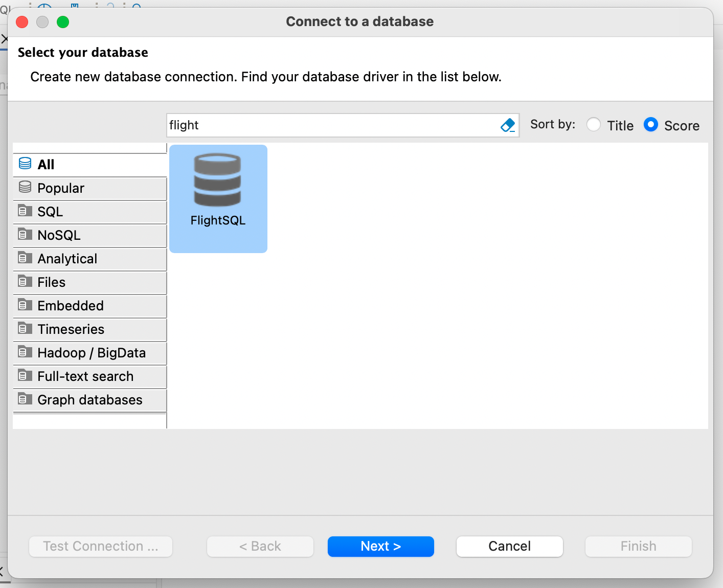Click into the driver search field
Screen dimensions: 723x588
pyautogui.click(x=332, y=125)
